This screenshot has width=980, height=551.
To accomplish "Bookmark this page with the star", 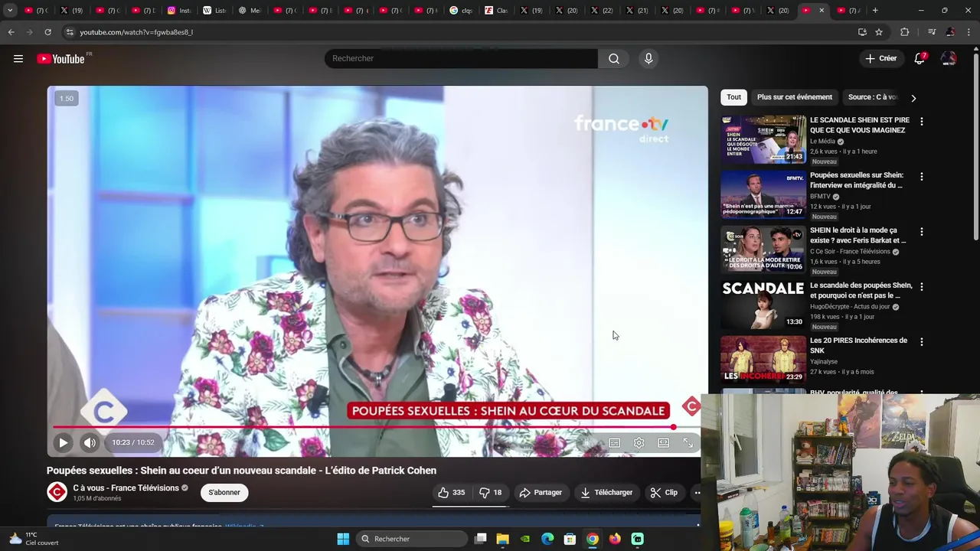I will (x=879, y=32).
